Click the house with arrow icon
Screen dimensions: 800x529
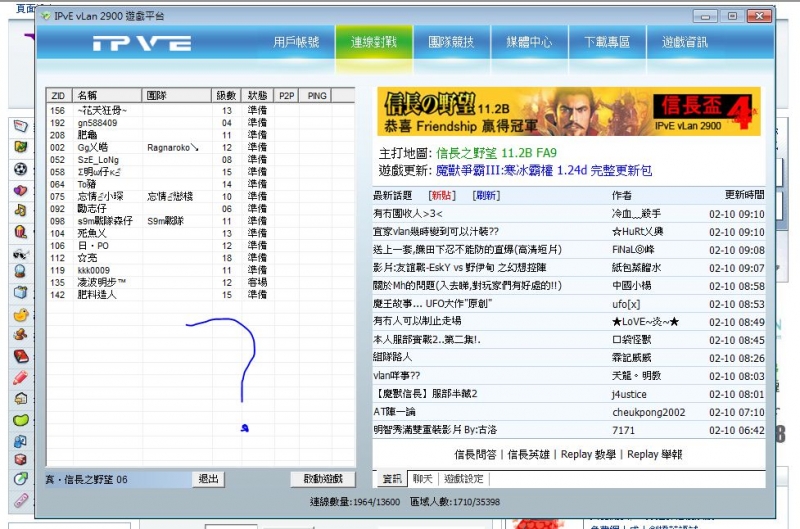pos(20,398)
